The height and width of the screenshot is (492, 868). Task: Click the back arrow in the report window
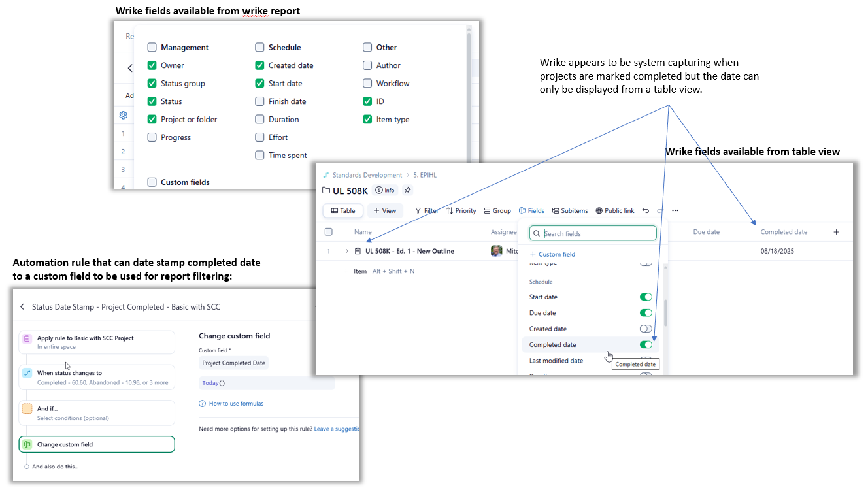pyautogui.click(x=130, y=68)
